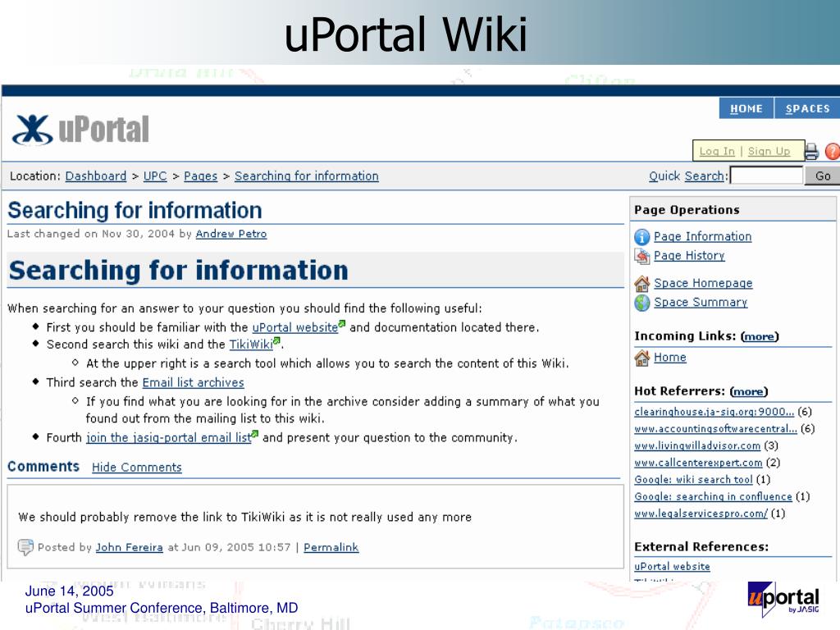Open www.legalservicespro.com referrer link
The height and width of the screenshot is (630, 840).
701,514
